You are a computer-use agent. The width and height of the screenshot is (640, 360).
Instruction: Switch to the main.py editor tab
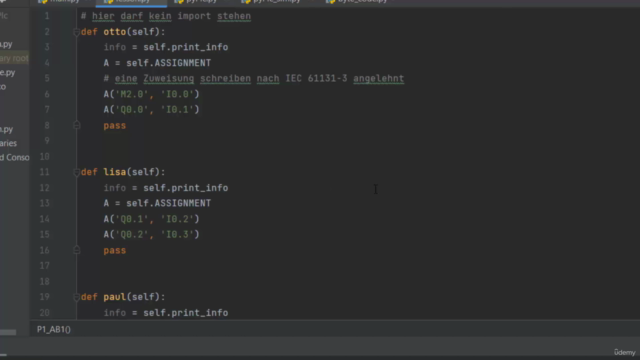(61, 2)
